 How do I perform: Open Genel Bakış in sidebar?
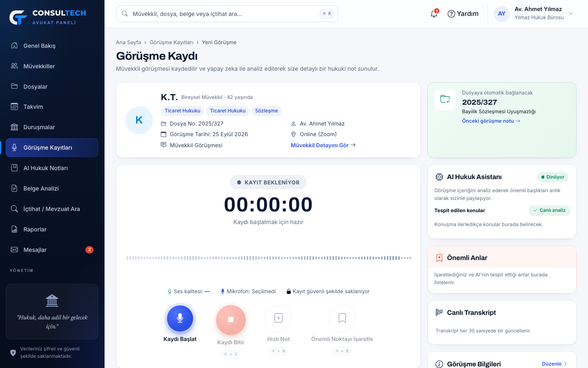pyautogui.click(x=52, y=45)
